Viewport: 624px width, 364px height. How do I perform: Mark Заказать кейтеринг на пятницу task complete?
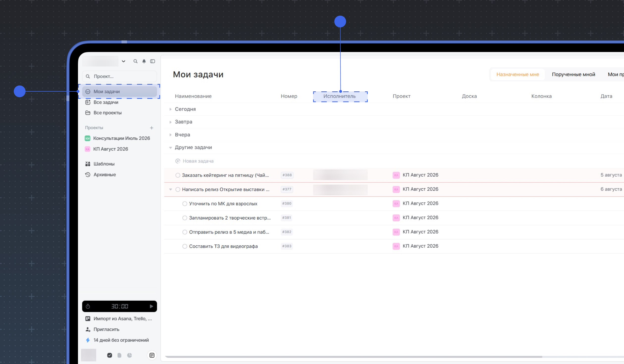pos(178,175)
